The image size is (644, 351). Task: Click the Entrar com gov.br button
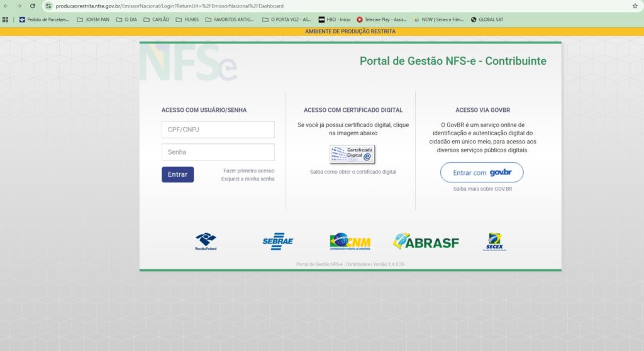(x=481, y=172)
